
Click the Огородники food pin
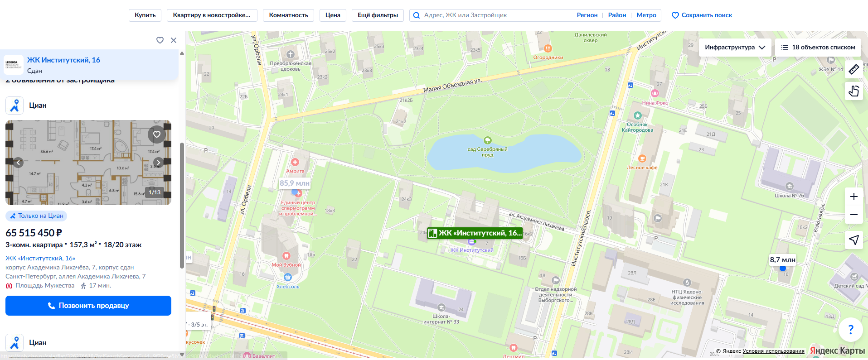coord(548,48)
